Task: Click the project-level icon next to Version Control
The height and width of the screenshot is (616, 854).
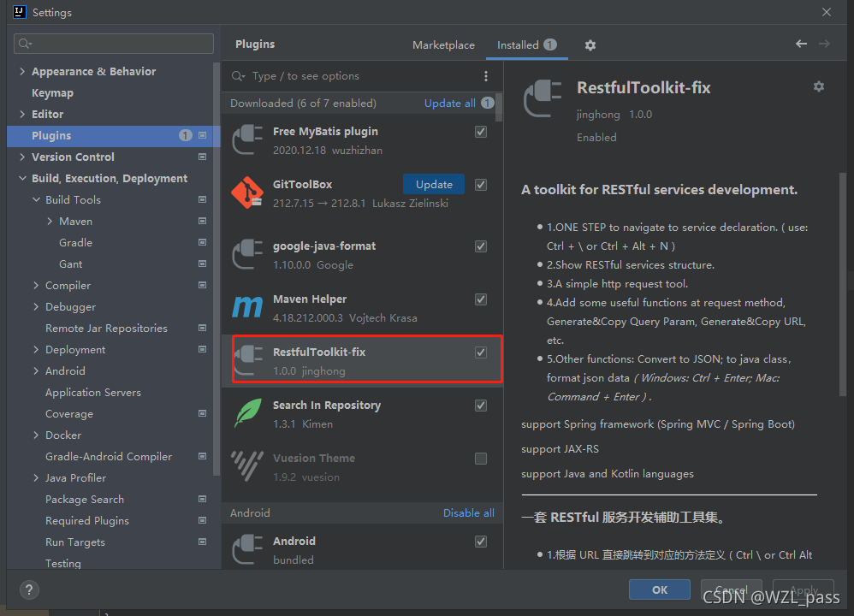Action: click(x=203, y=157)
